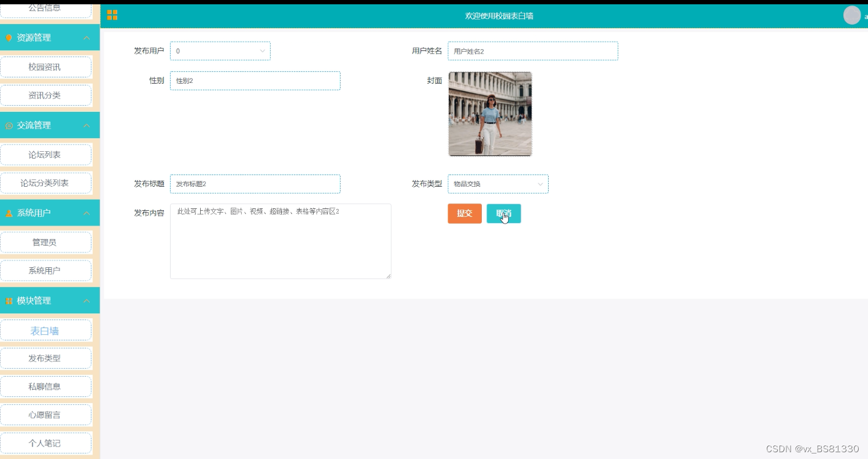Click the orange grid icon in header

click(112, 15)
